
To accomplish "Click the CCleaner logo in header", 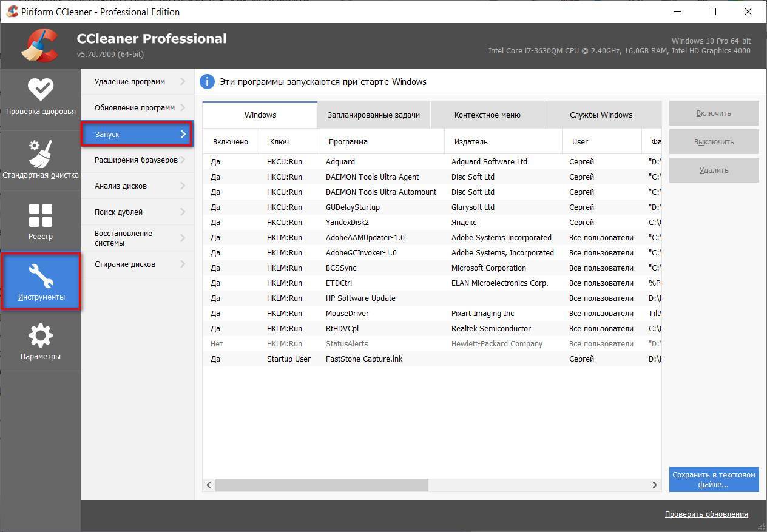I will [x=40, y=45].
